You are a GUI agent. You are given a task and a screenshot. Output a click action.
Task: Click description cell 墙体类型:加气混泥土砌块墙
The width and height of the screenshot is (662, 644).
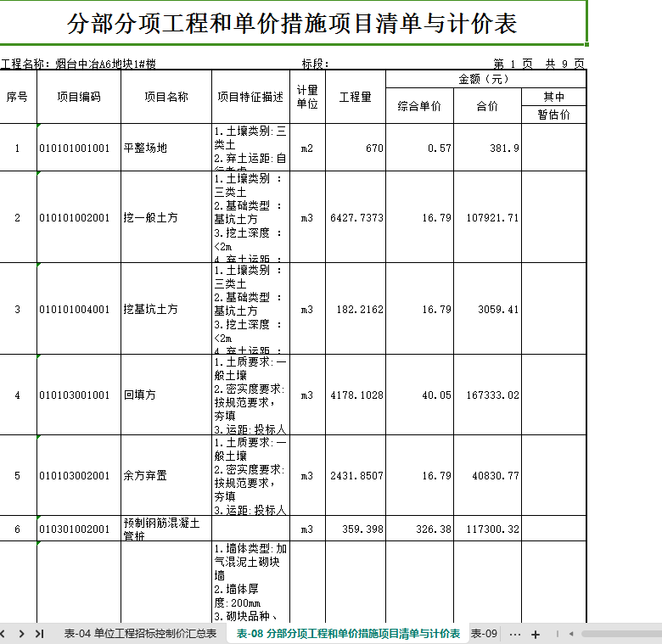[x=250, y=581]
